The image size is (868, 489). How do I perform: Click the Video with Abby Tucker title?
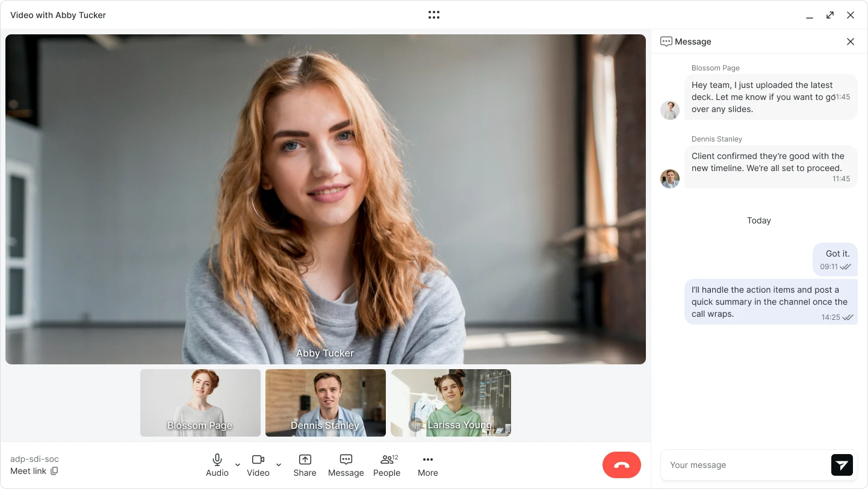(58, 15)
